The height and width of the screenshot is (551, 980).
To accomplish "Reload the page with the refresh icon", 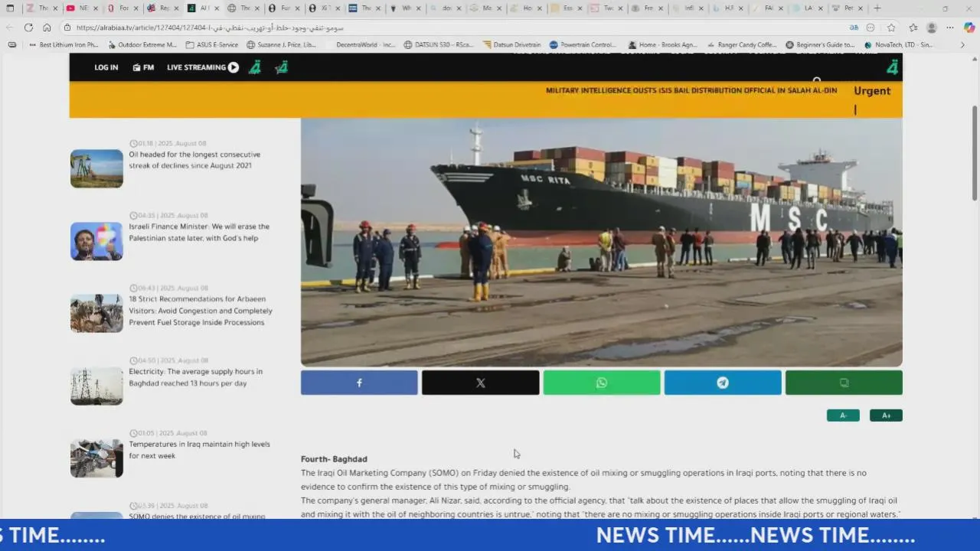I will coord(28,28).
